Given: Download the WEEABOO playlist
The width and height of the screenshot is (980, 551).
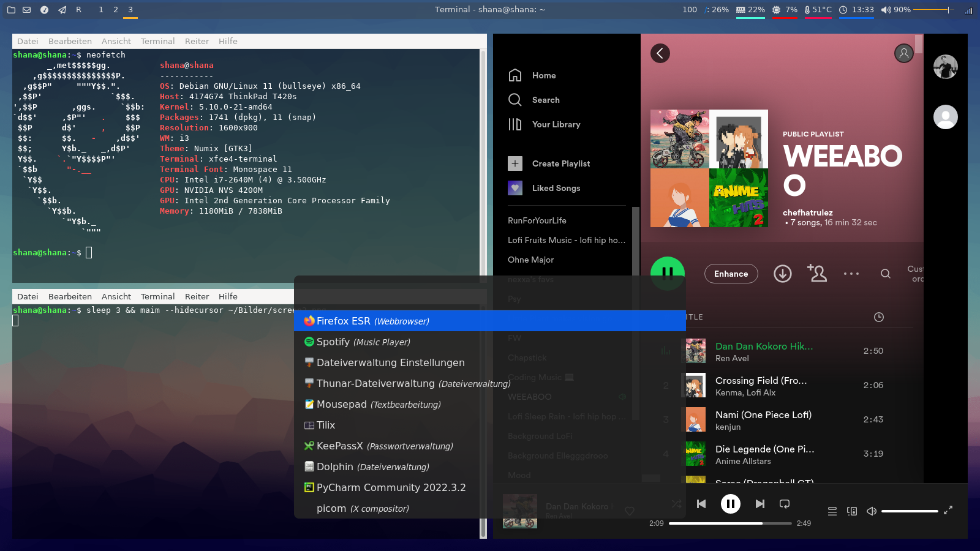Looking at the screenshot, I should [783, 274].
